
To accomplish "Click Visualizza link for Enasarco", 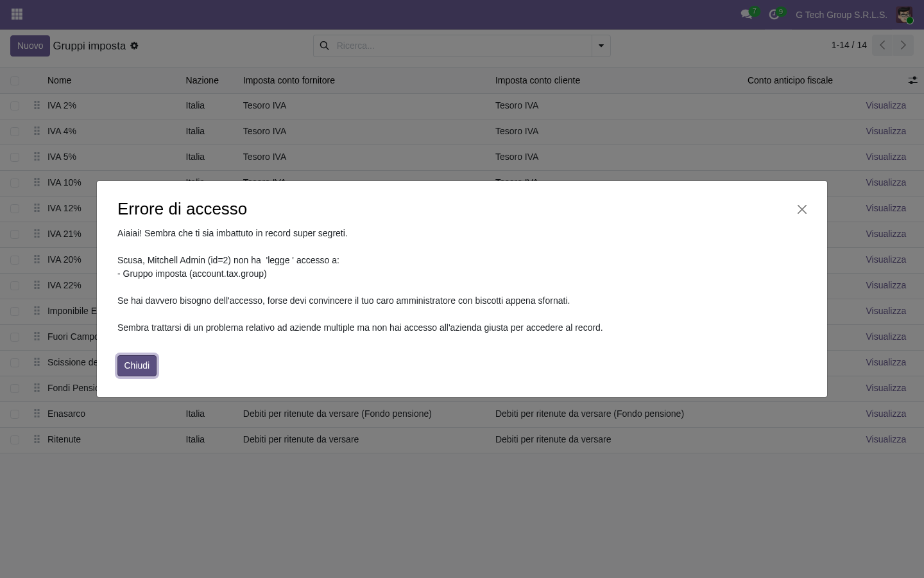I will click(x=886, y=414).
